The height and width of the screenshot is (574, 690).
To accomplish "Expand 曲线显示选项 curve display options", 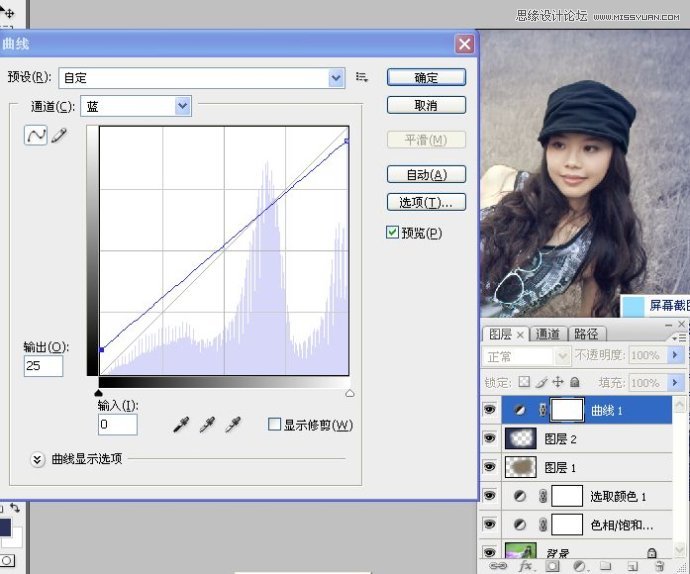I will coord(37,460).
